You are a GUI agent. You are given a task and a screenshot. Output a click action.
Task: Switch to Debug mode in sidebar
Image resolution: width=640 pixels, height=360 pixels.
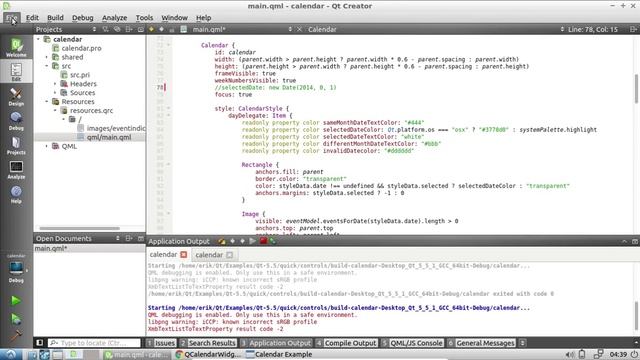click(16, 121)
